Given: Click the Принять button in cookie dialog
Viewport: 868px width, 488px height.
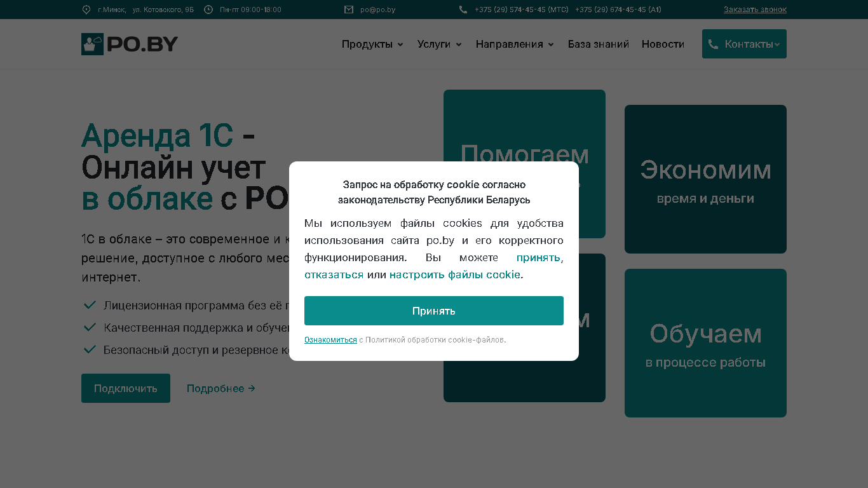Looking at the screenshot, I should [x=434, y=311].
